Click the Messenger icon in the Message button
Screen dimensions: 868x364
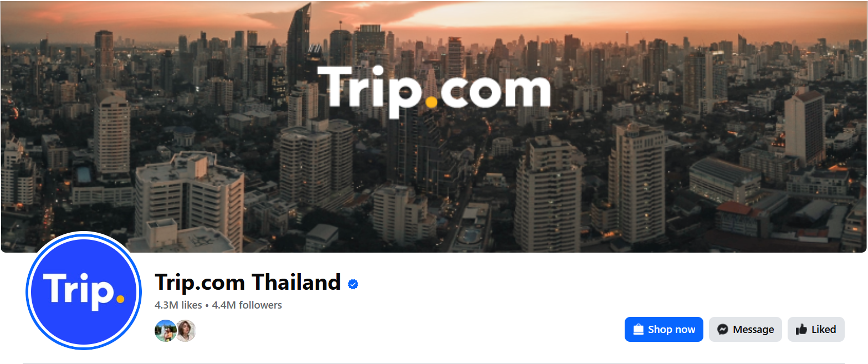click(722, 329)
